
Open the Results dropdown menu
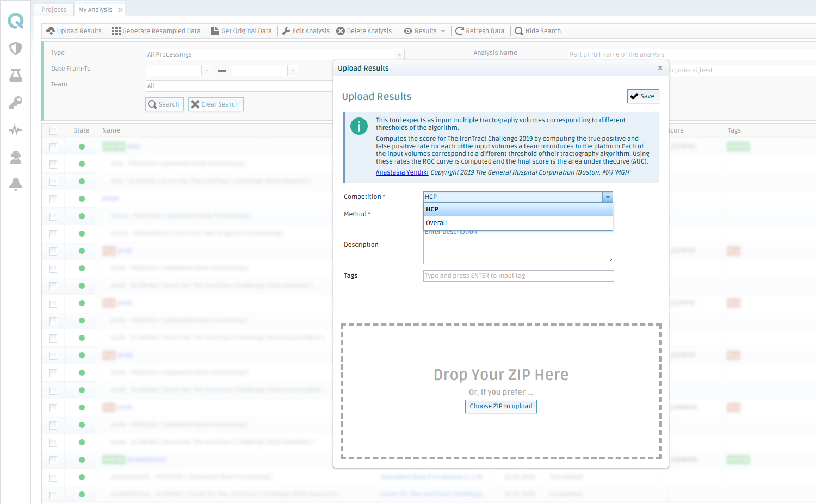click(x=425, y=31)
